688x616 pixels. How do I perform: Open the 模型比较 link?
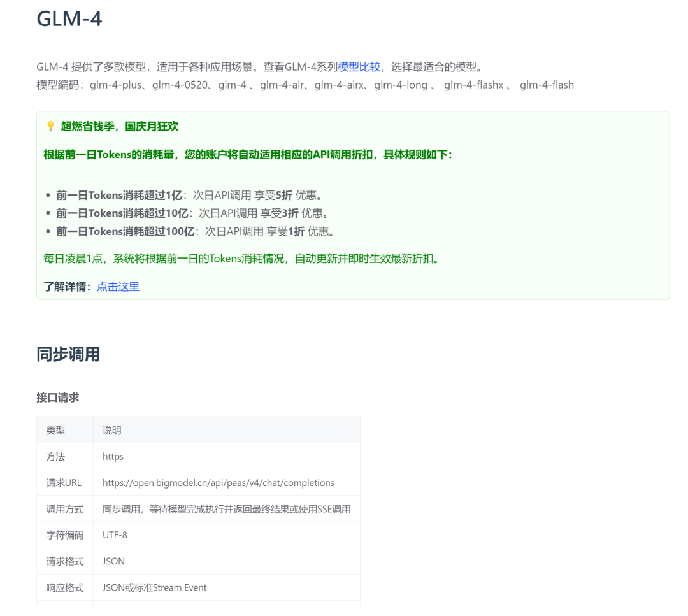pos(359,67)
